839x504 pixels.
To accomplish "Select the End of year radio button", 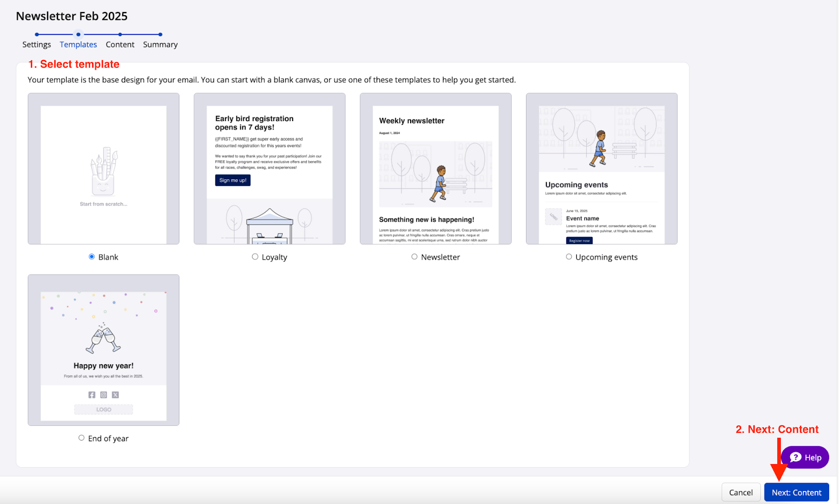I will click(81, 438).
